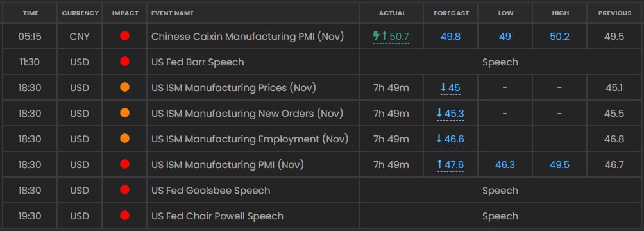Viewport: 644px width, 231px height.
Task: Click orange impact dot for ISM New Orders
Action: pos(125,113)
